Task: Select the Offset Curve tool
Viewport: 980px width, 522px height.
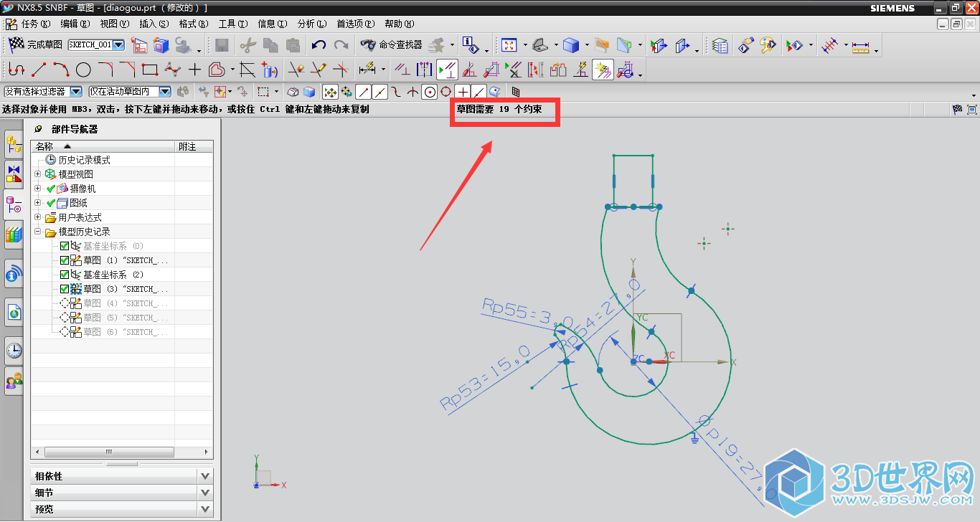Action: pyautogui.click(x=217, y=70)
